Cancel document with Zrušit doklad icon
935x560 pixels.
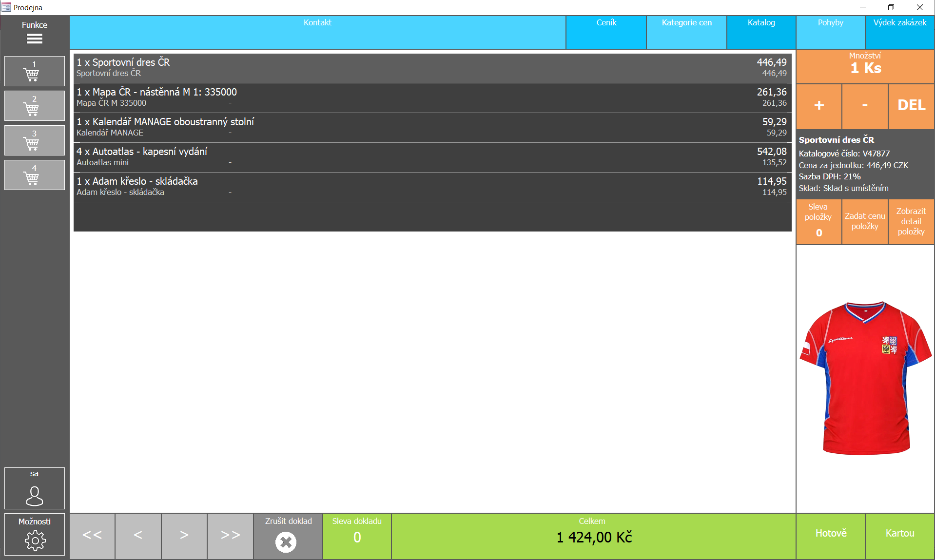[x=286, y=541]
